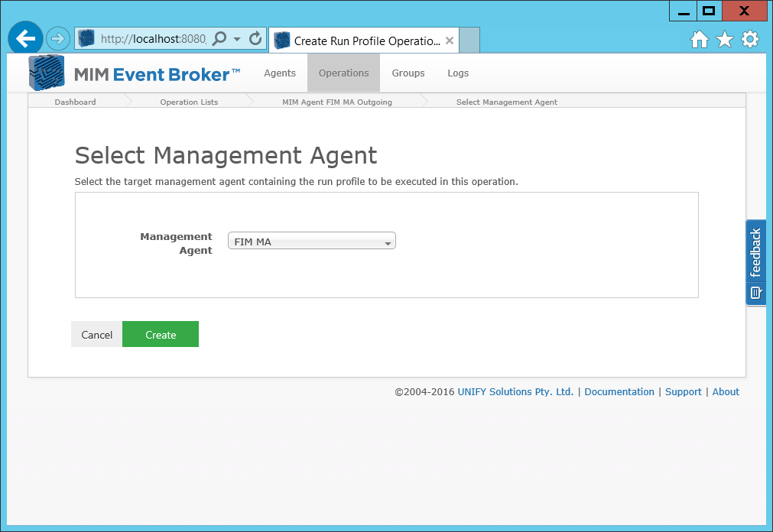Open MIM Agent FIM MA Outgoing breadcrumb
Screen dimensions: 773x532
click(337, 102)
